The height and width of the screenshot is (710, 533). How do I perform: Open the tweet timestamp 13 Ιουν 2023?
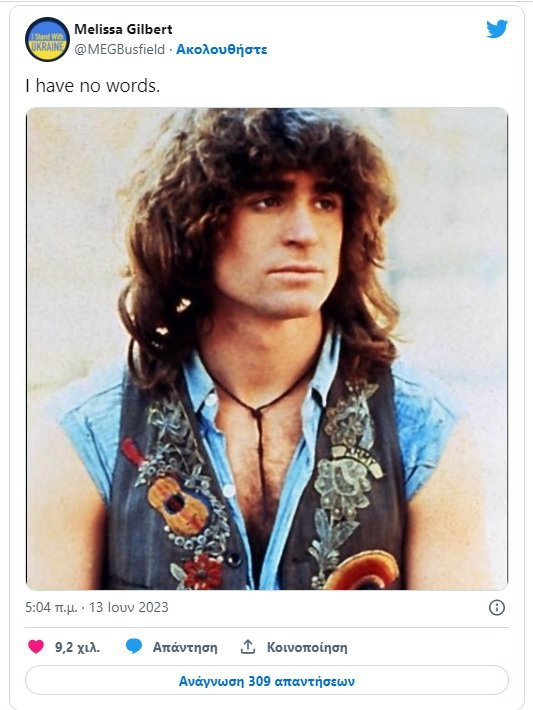pos(129,607)
